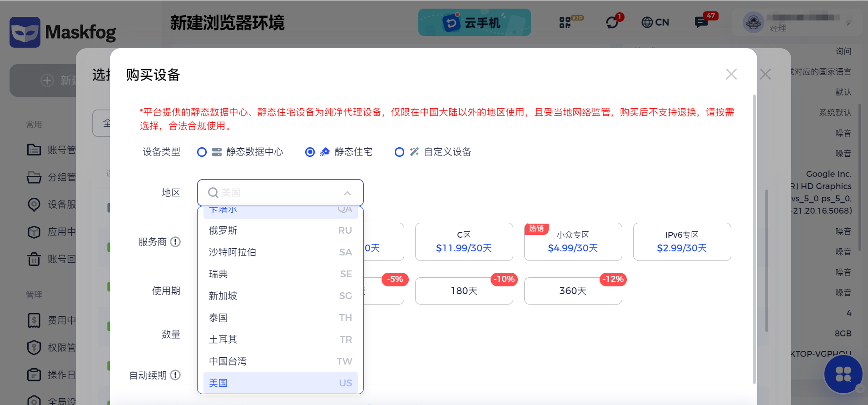Close the 购买设备 dialog
The width and height of the screenshot is (868, 405).
[x=731, y=74]
